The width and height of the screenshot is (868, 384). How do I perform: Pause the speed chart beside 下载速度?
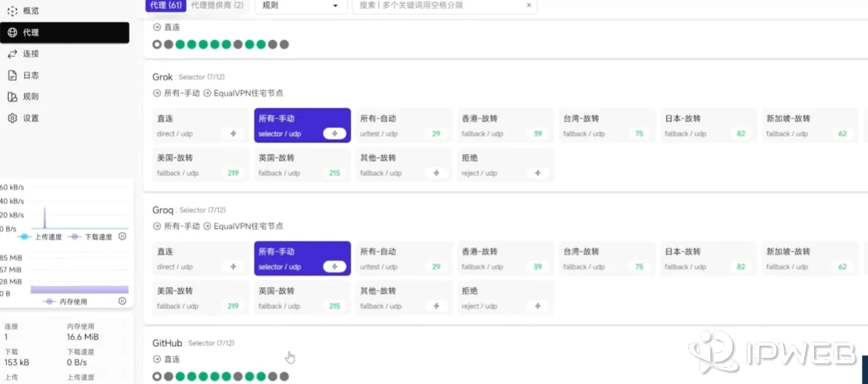pos(122,237)
